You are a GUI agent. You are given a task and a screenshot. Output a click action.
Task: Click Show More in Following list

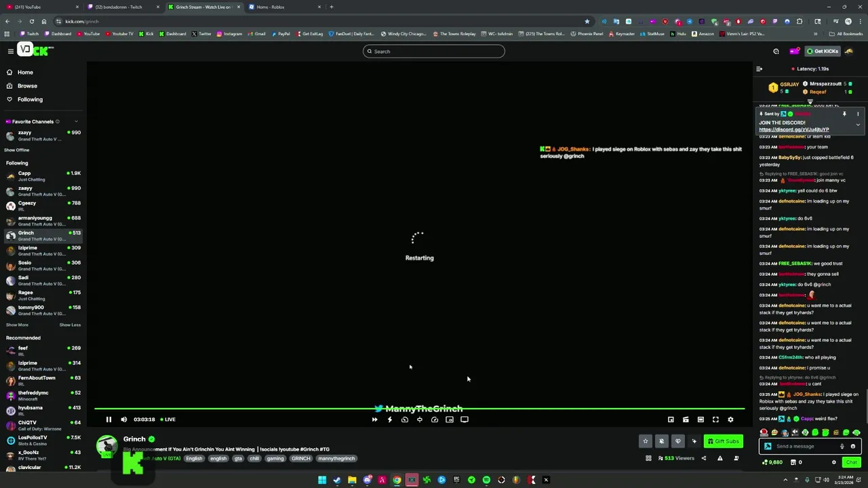pos(17,325)
